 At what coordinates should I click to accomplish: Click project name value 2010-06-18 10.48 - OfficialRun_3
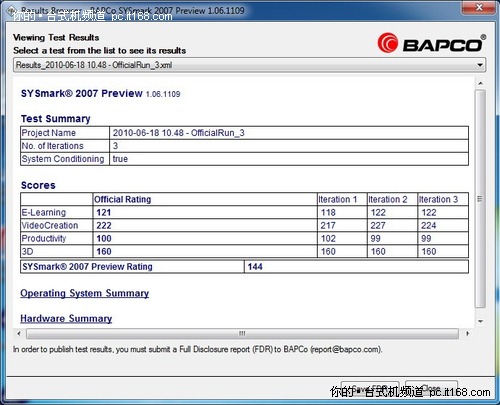tap(178, 133)
